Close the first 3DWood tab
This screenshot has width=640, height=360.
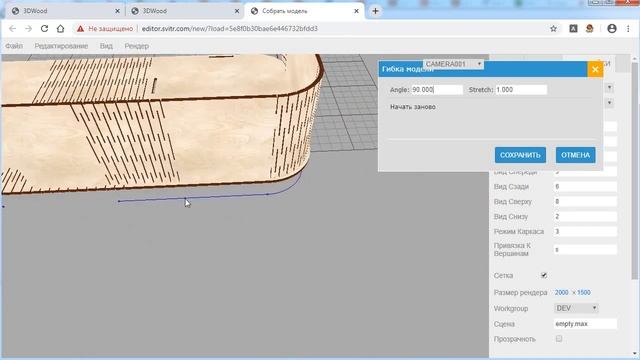tap(118, 11)
